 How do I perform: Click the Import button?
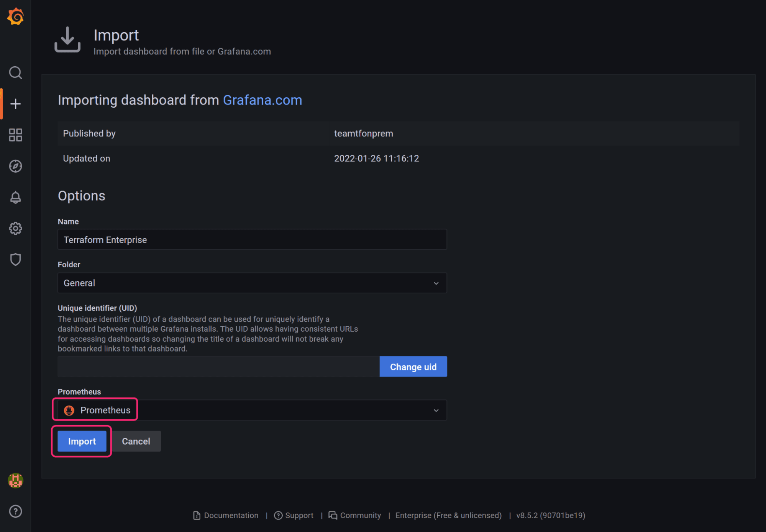[x=82, y=440]
